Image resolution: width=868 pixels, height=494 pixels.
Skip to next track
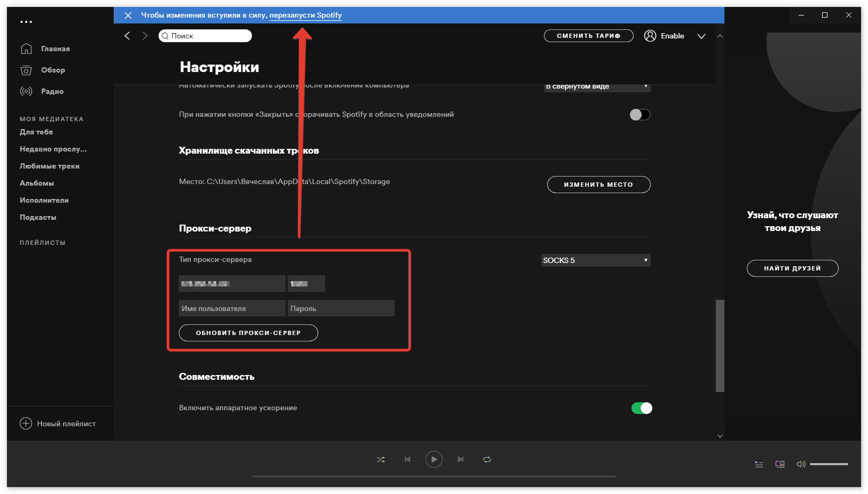[x=460, y=459]
